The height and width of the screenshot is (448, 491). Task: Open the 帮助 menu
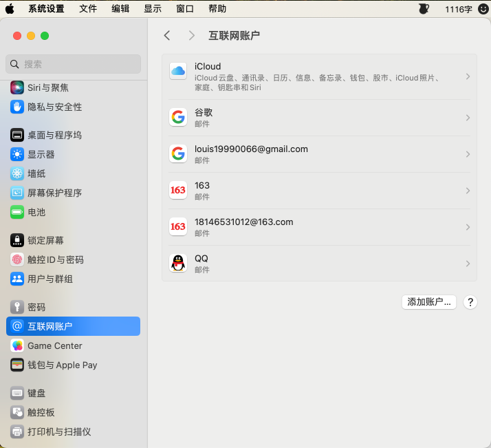coord(217,9)
